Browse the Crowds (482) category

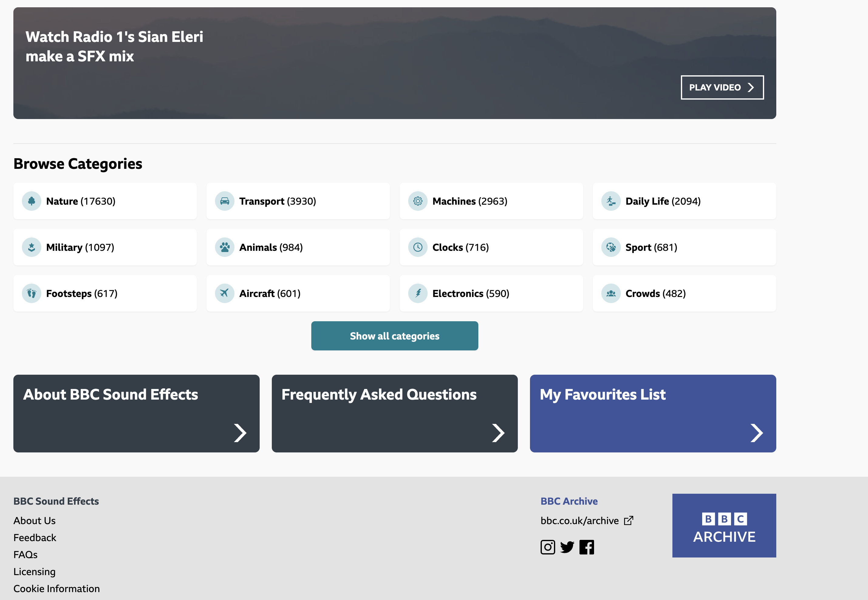(x=684, y=293)
